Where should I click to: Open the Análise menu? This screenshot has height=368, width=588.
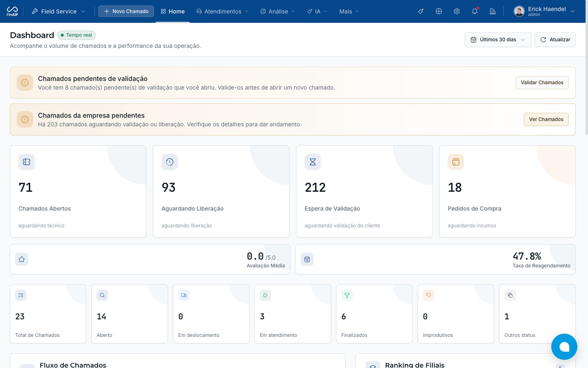coord(278,11)
